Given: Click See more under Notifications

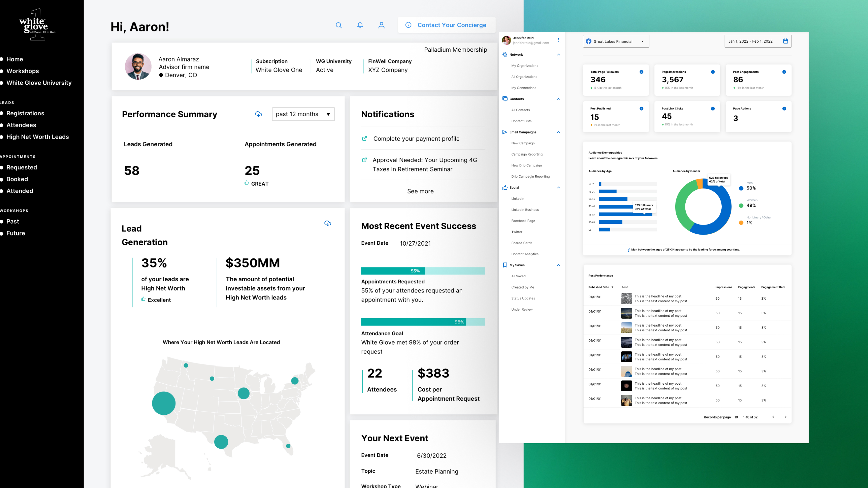Looking at the screenshot, I should [x=420, y=191].
